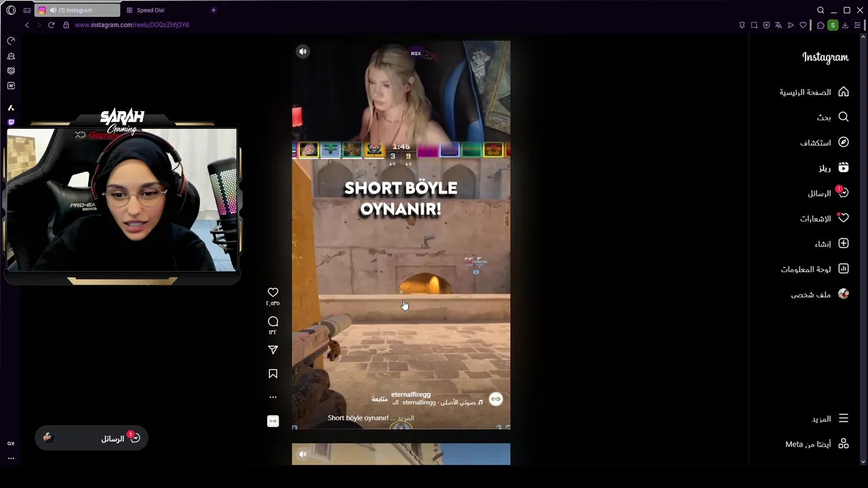Open the downloads panel
Screen dimensions: 868x488
(x=845, y=25)
